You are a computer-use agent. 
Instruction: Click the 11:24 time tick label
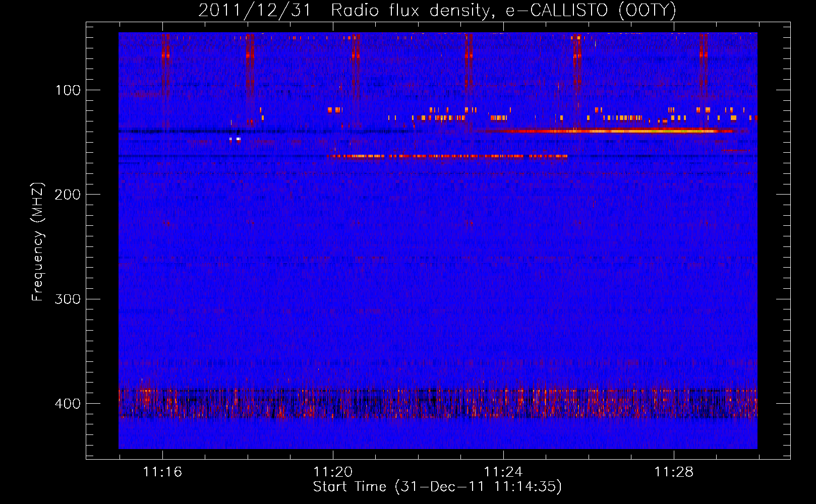point(503,472)
